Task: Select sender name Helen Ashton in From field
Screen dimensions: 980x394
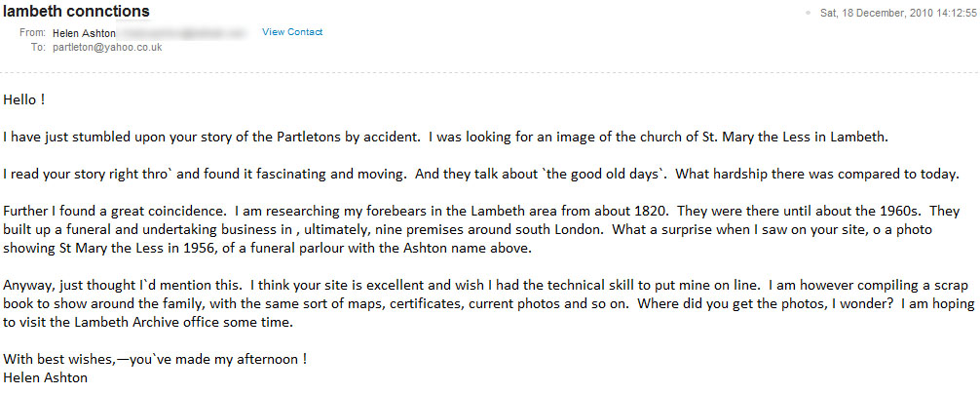Action: [x=84, y=33]
